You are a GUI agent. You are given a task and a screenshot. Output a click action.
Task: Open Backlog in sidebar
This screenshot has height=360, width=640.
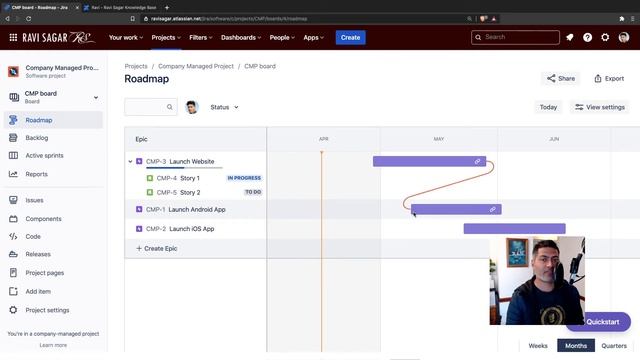pos(53,138)
